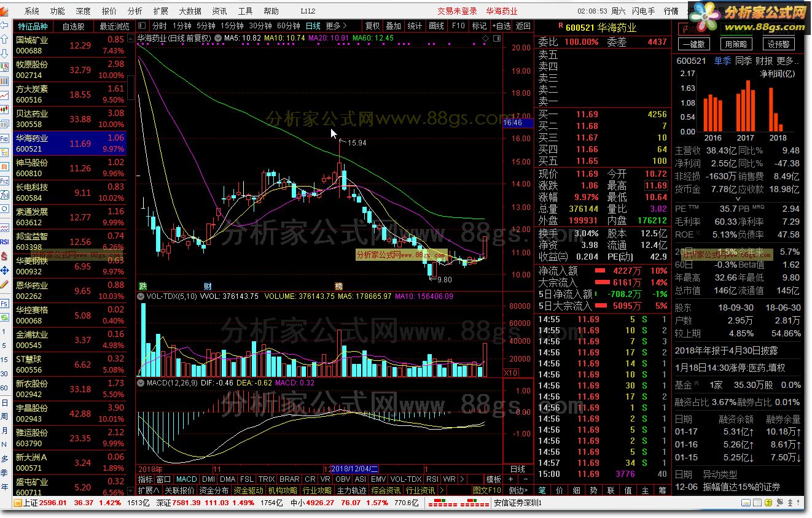This screenshot has height=518, width=812.
Task: Select MACD indicator tab
Action: pos(186,479)
